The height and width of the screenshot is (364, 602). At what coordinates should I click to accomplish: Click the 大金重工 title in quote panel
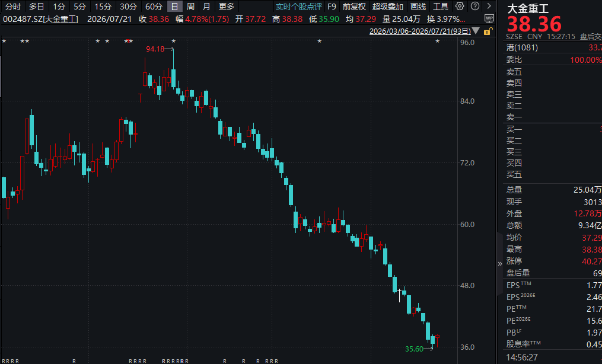coord(527,8)
